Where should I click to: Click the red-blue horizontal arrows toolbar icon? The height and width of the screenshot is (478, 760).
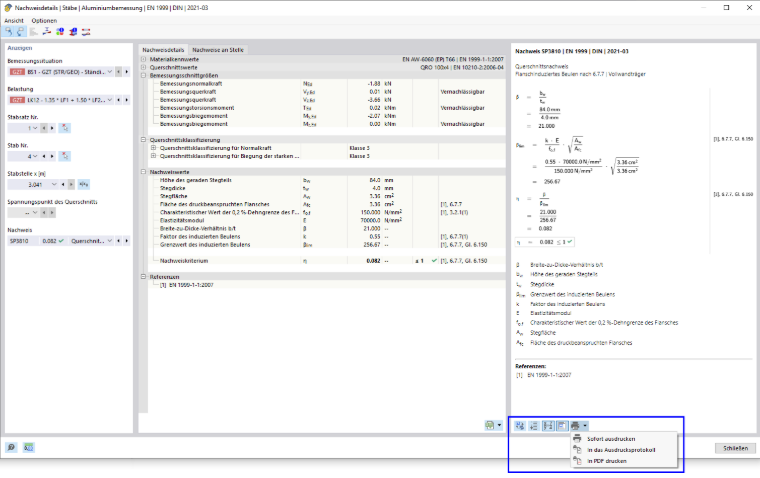86,32
